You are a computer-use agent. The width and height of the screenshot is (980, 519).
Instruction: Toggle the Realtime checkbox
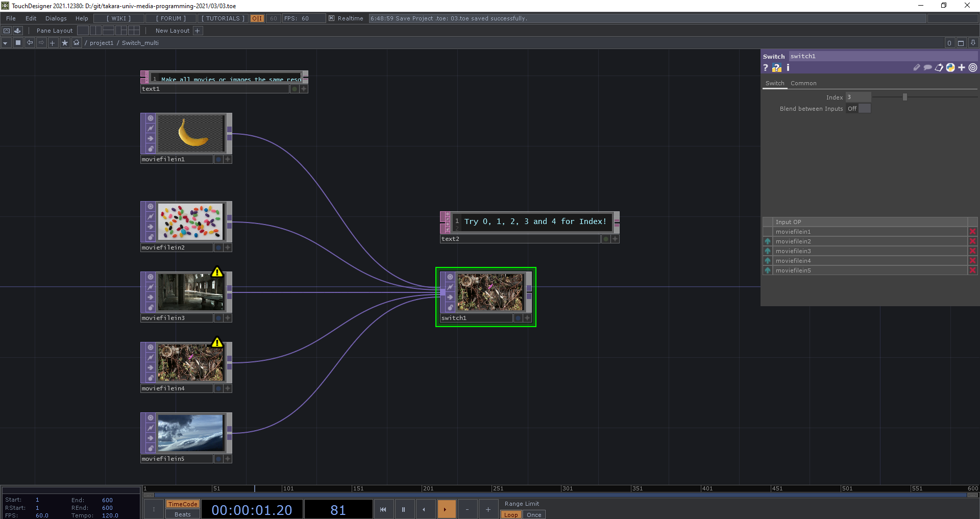(x=332, y=18)
